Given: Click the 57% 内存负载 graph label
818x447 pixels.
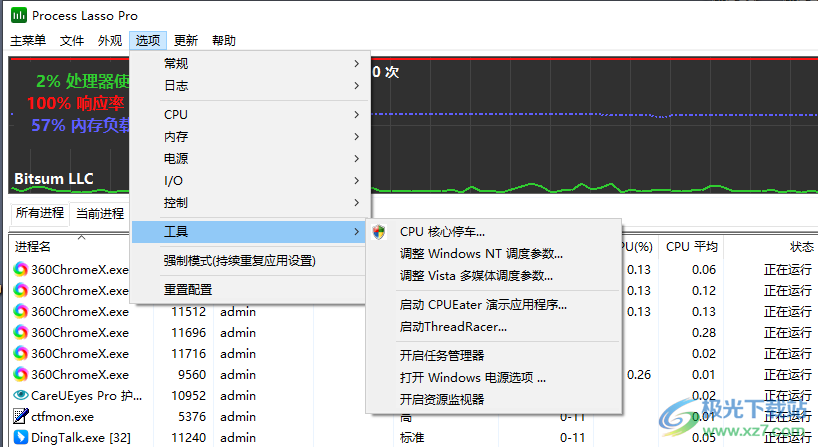Looking at the screenshot, I should tap(80, 125).
